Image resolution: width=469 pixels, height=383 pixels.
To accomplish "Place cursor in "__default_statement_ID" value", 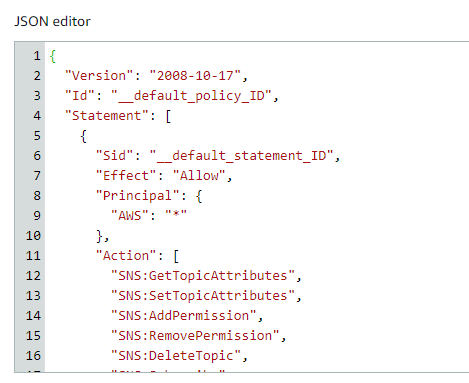I will coord(242,156).
